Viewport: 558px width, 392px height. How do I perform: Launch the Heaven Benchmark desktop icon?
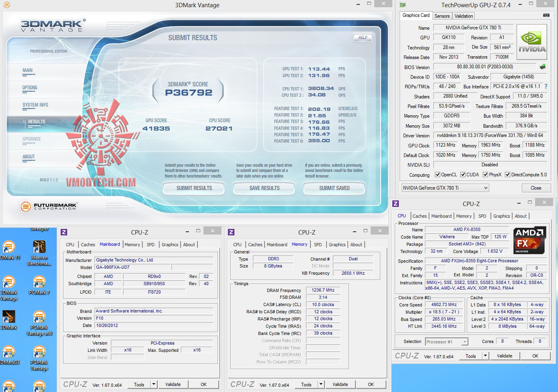(x=39, y=253)
